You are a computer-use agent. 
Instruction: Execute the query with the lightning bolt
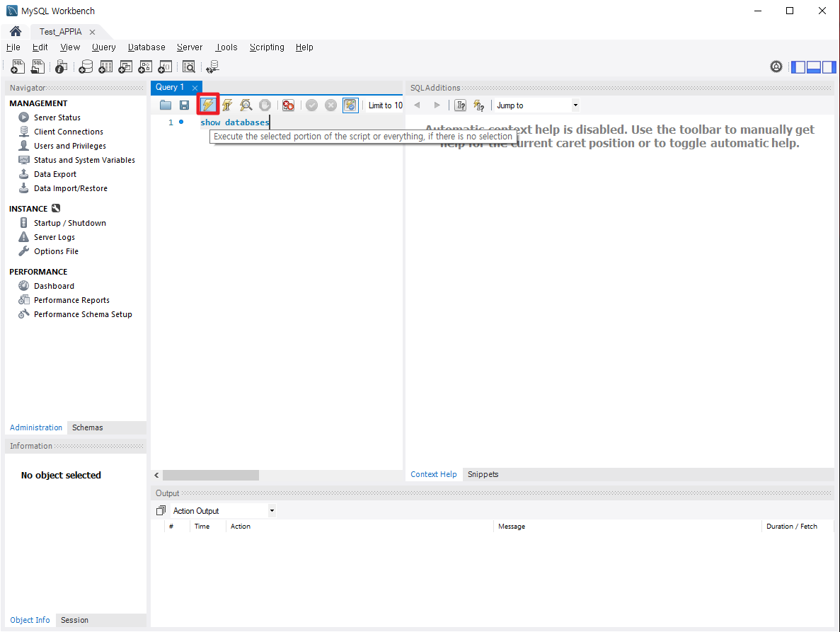[208, 105]
